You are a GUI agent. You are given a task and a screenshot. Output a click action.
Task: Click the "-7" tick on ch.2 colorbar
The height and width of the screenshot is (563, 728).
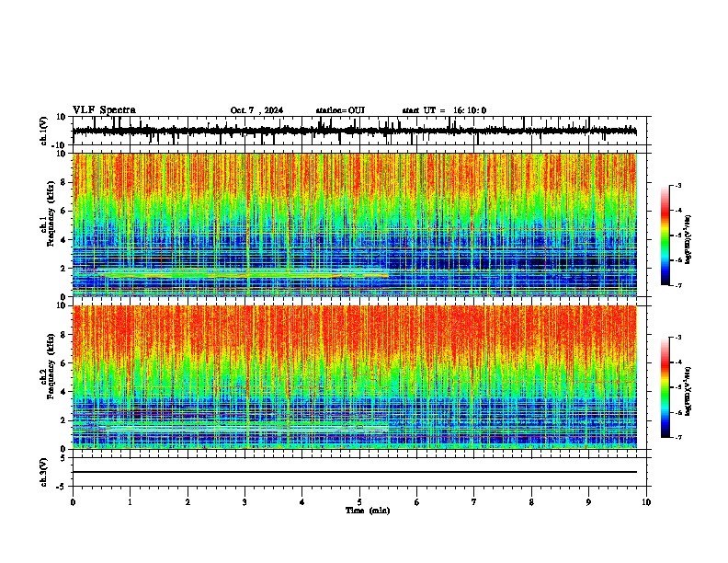(677, 437)
